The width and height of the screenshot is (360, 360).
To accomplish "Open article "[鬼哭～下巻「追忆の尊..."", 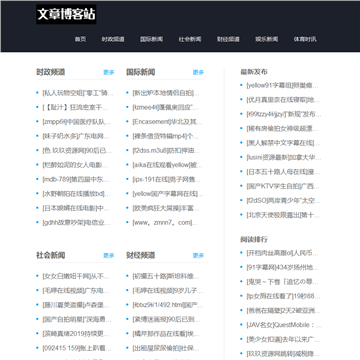I will point(283,282).
